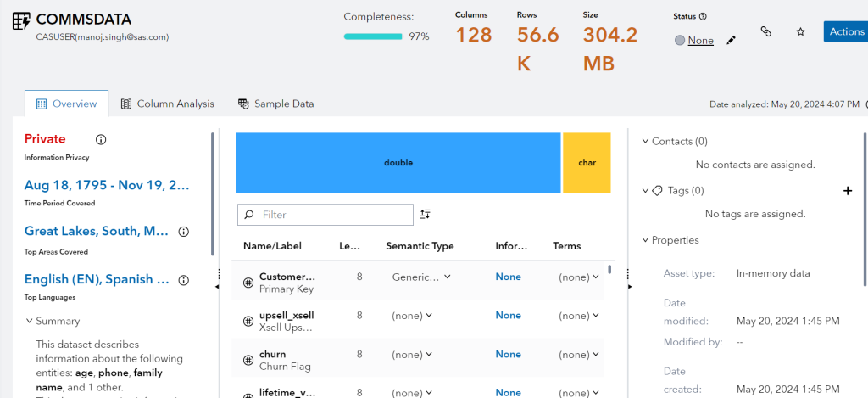
Task: Click info icon beside Top Areas Covered
Action: [x=184, y=232]
